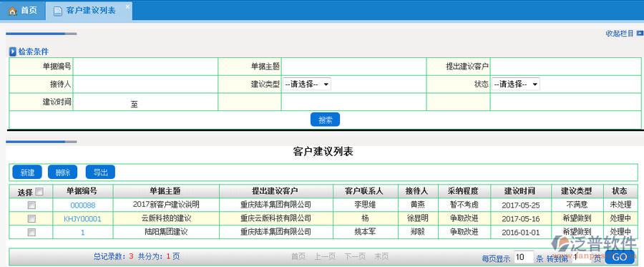Check the row checkbox for 陆阳集团建议
Screen dimensions: 644x267
tap(31, 232)
